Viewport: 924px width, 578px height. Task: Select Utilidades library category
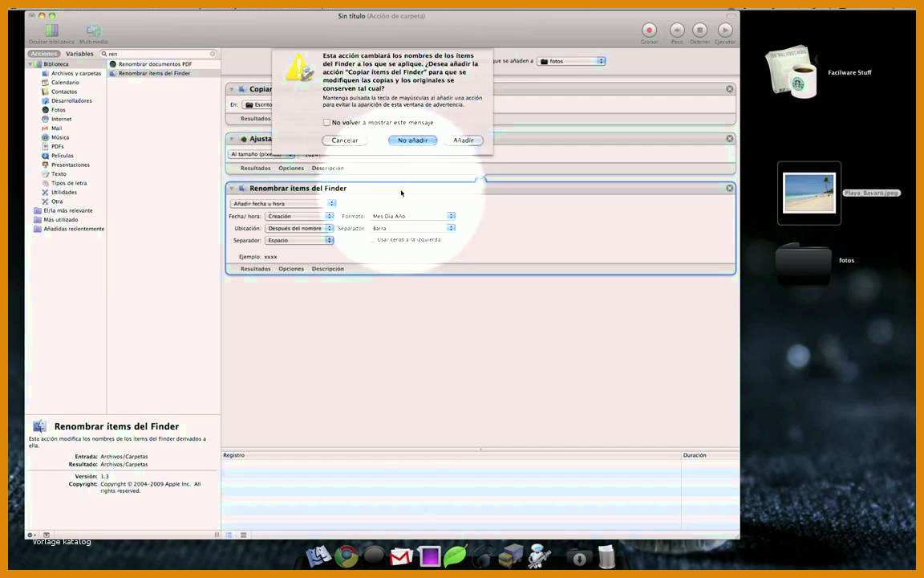pyautogui.click(x=63, y=193)
